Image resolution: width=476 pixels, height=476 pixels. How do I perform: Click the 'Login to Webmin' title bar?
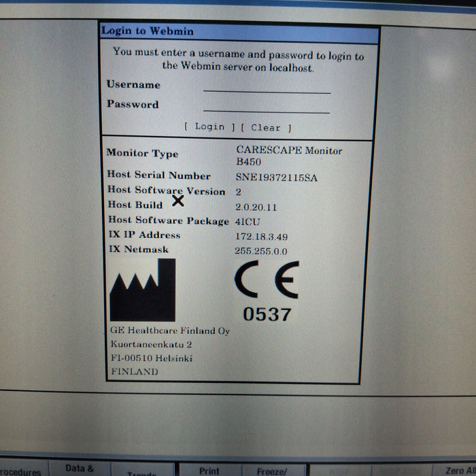tap(239, 32)
